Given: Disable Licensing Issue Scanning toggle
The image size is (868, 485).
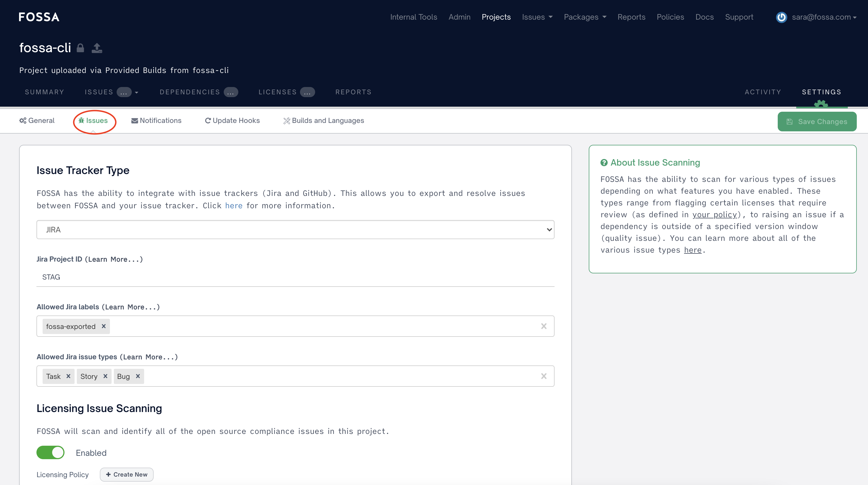Looking at the screenshot, I should [x=50, y=453].
